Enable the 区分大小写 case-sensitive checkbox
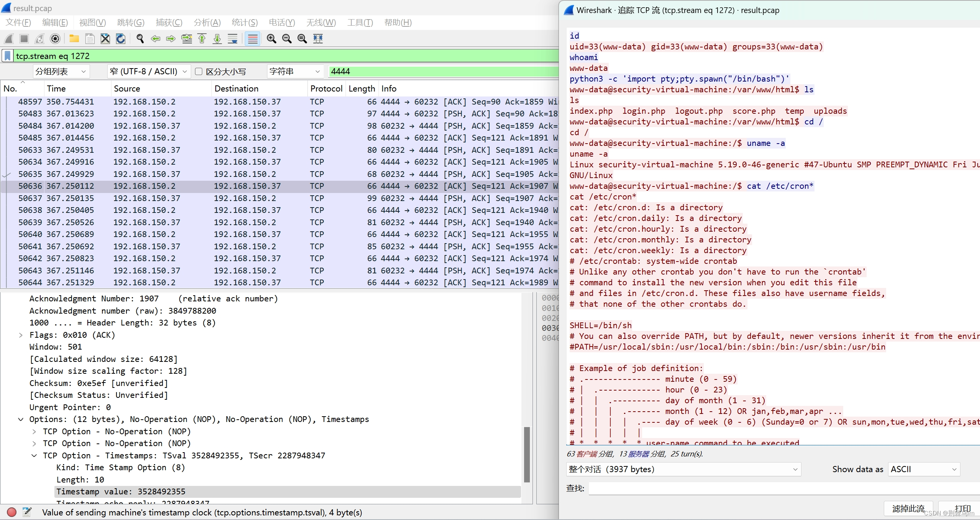This screenshot has width=980, height=520. (x=198, y=72)
